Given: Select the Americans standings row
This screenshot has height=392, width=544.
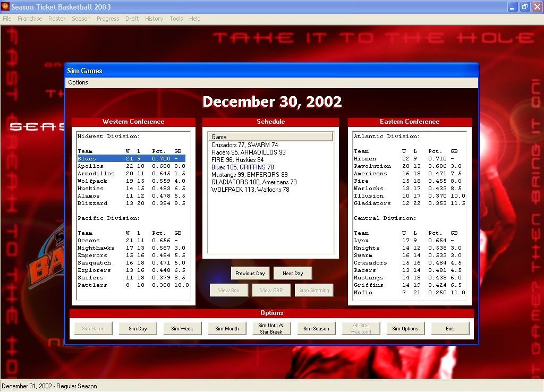Looking at the screenshot, I should click(410, 174).
